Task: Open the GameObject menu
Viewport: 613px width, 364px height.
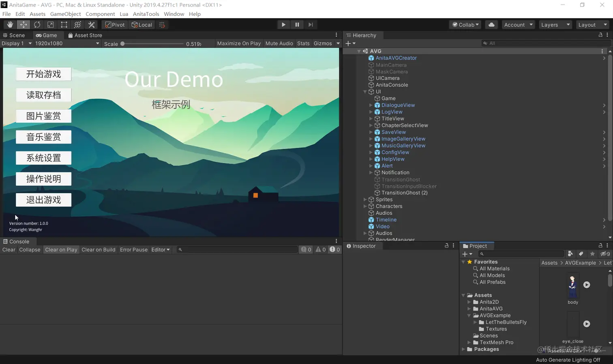Action: [x=66, y=14]
